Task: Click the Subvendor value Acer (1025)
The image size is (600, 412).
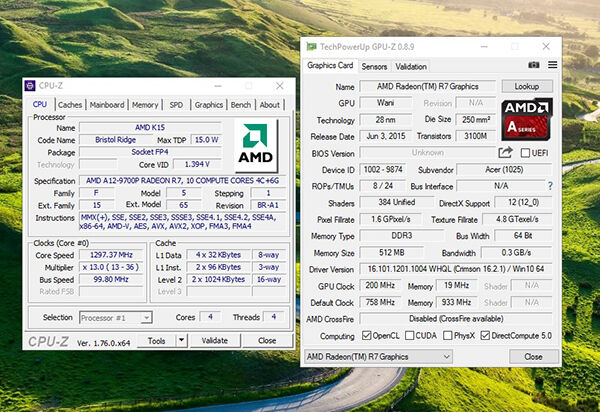Action: click(x=504, y=169)
